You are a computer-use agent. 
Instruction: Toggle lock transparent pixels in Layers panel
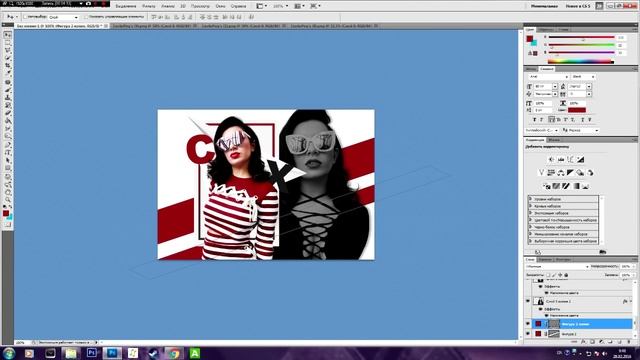coord(548,275)
